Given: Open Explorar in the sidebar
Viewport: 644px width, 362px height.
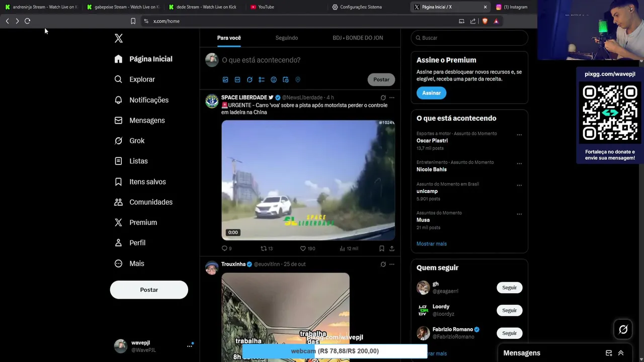Looking at the screenshot, I should tap(134, 79).
